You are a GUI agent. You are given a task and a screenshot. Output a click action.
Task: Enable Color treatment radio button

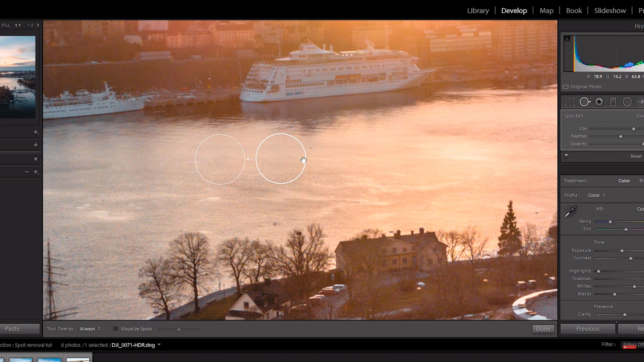pyautogui.click(x=623, y=180)
